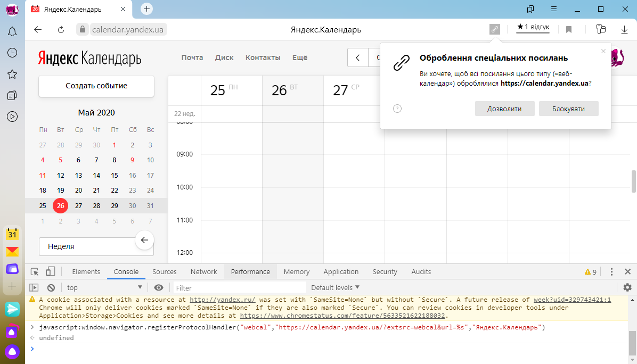The height and width of the screenshot is (364, 637).
Task: Open a new browser tab
Action: pos(146,9)
